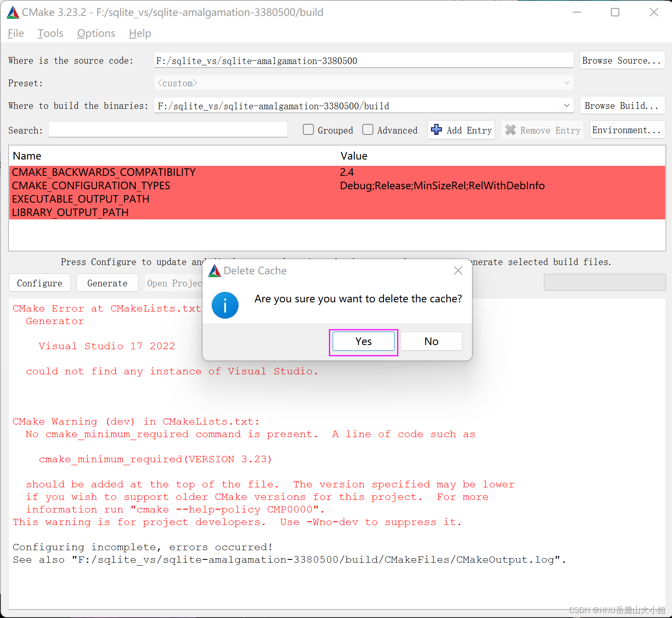Open the Options menu
This screenshot has width=672, height=618.
[96, 33]
